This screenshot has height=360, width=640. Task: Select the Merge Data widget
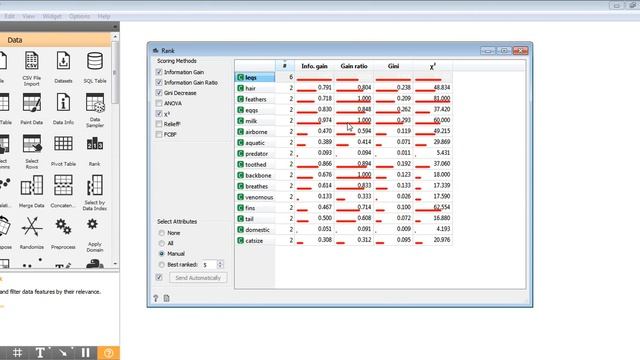(31, 191)
